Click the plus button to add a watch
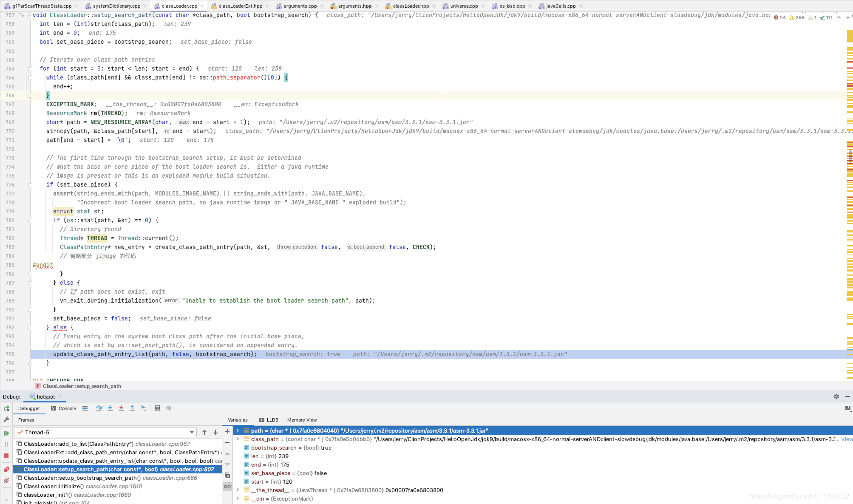 click(x=227, y=431)
